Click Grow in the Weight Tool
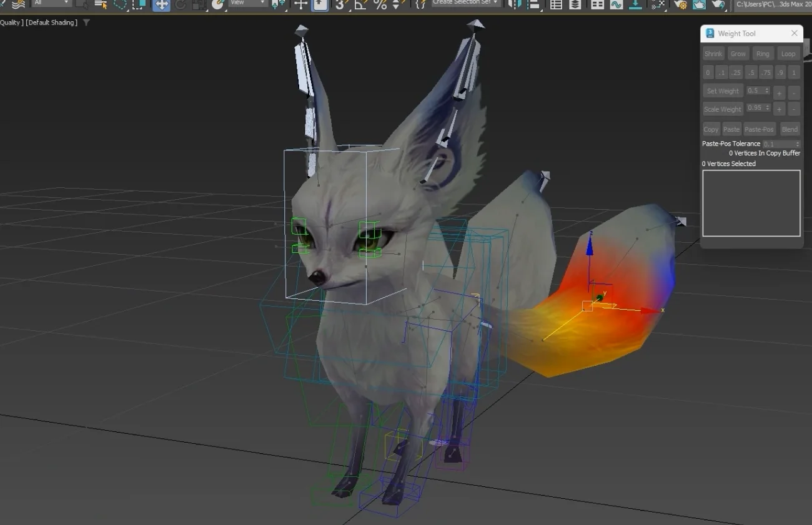This screenshot has height=525, width=812. click(738, 54)
